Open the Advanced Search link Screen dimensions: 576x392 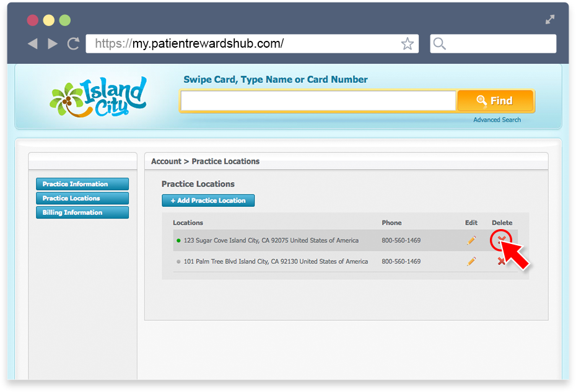(497, 120)
